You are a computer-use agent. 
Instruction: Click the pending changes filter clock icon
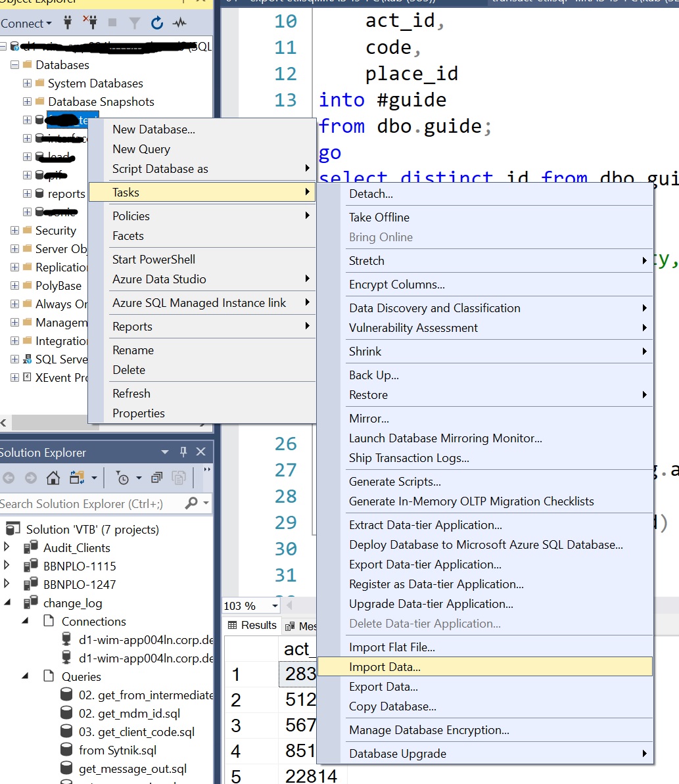tap(122, 478)
